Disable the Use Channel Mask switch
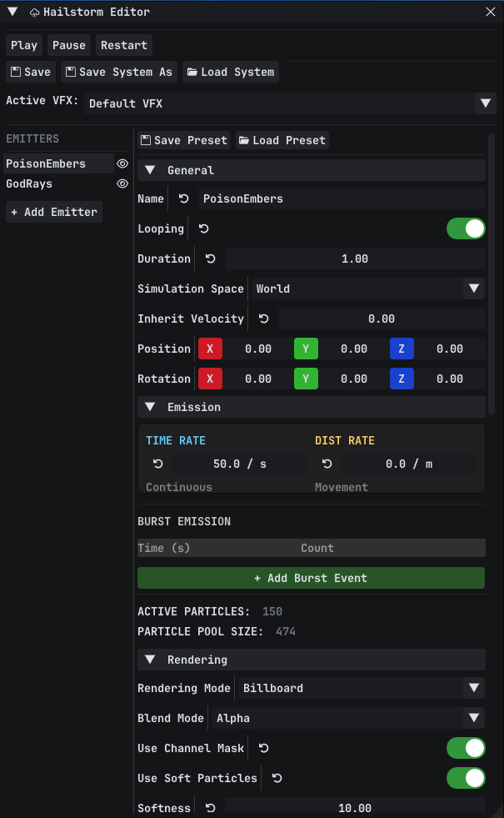The image size is (504, 818). click(x=466, y=748)
